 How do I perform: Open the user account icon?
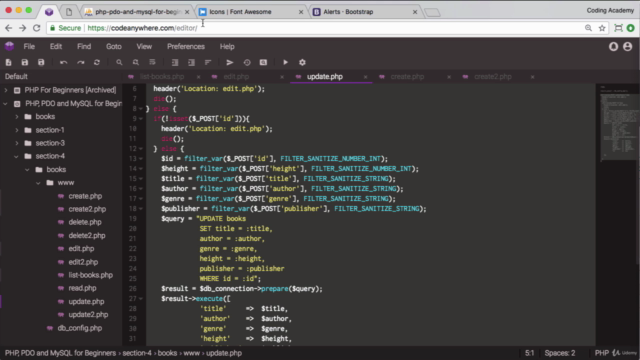[x=627, y=47]
